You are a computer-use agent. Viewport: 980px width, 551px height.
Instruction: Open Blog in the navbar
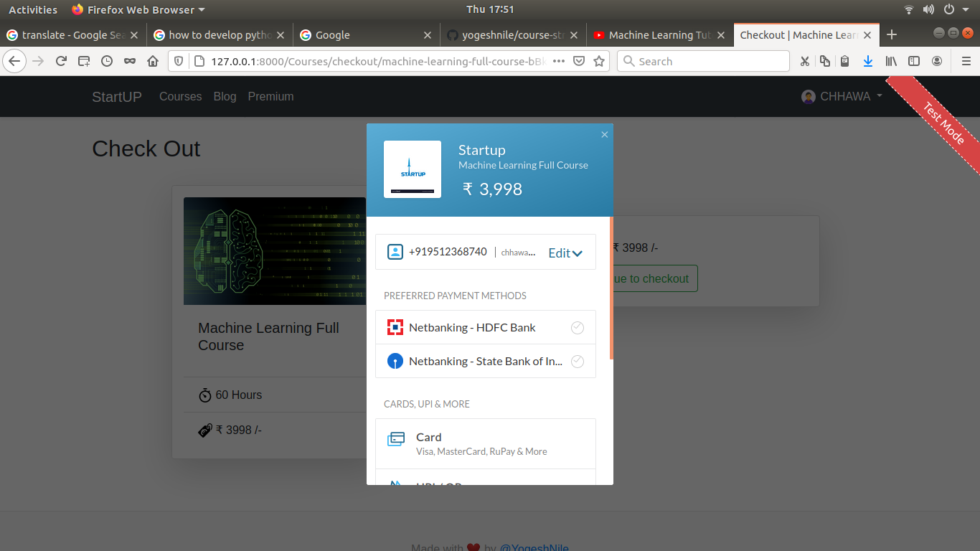click(225, 96)
